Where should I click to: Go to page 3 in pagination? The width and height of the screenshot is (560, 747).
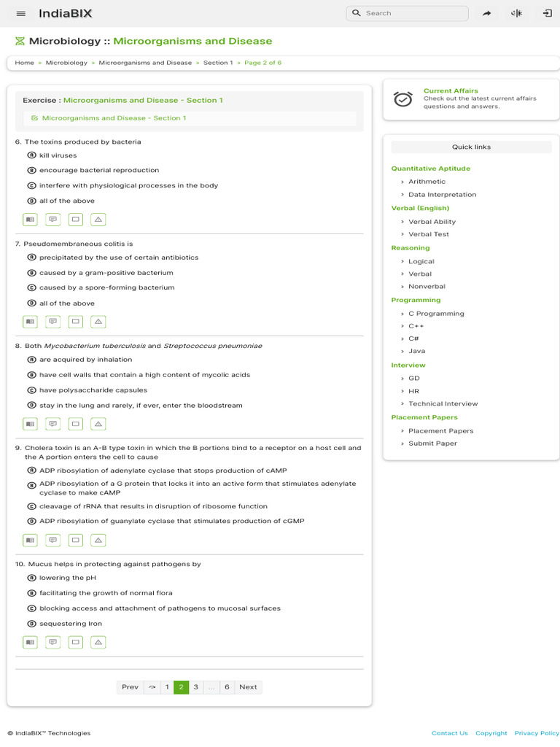(195, 687)
